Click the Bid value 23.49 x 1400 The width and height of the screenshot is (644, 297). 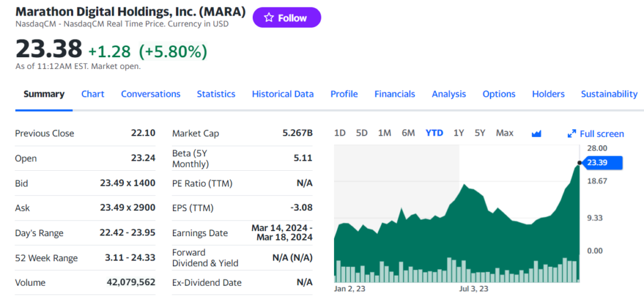pyautogui.click(x=128, y=183)
